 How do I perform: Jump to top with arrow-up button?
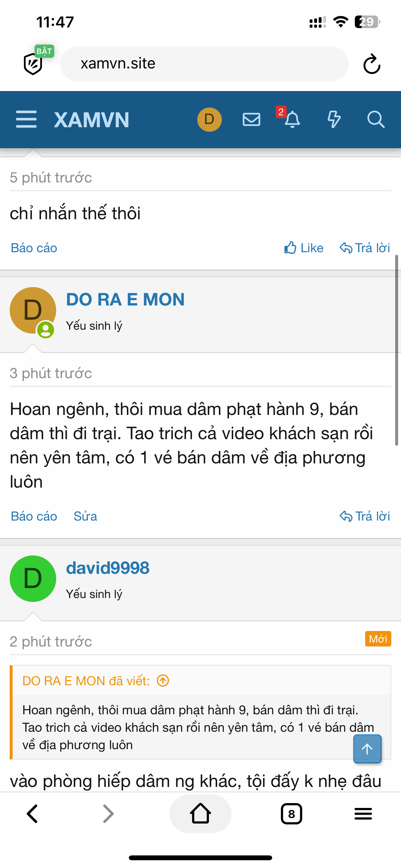point(367,749)
